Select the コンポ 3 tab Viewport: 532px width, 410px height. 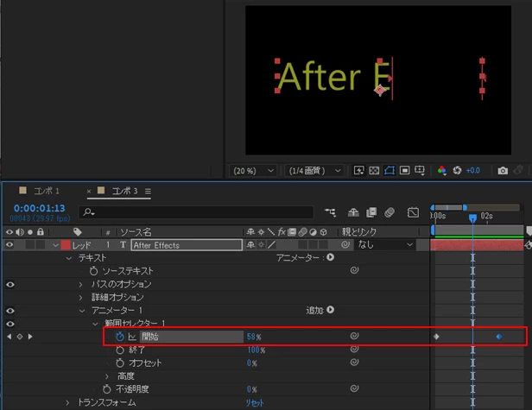point(124,191)
